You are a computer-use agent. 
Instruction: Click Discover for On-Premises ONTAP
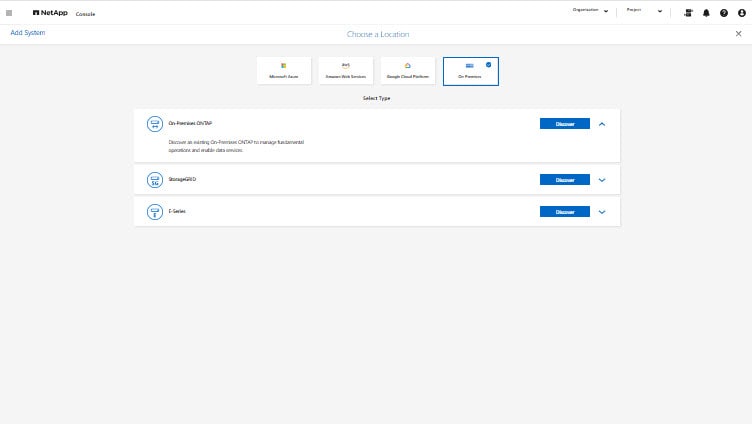[565, 124]
